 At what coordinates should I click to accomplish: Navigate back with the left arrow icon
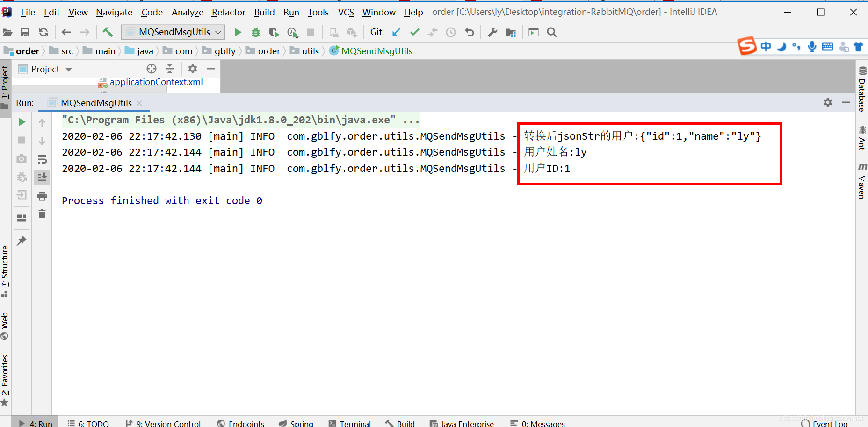[66, 32]
